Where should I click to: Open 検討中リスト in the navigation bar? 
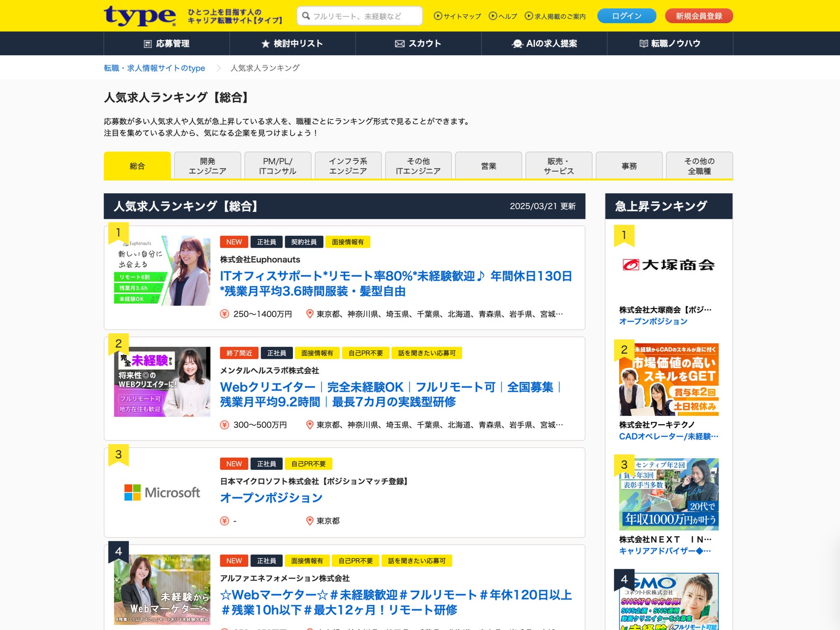293,43
